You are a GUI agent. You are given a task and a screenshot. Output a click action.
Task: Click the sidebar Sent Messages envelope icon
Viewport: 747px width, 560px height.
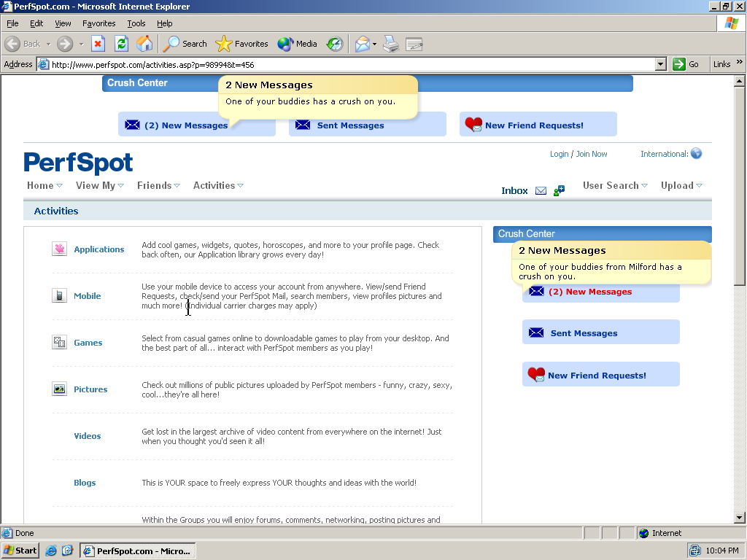pos(536,332)
